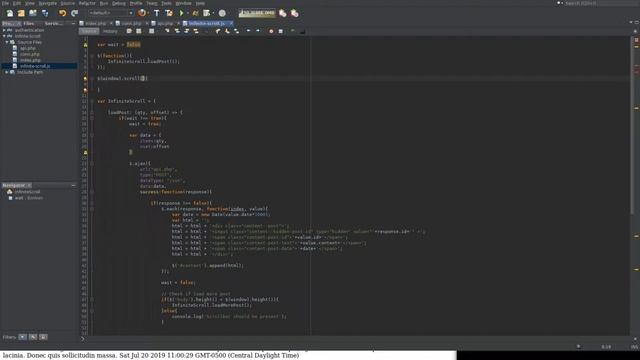This screenshot has height=360, width=640.
Task: Expand the authentication project node
Action: [4, 30]
